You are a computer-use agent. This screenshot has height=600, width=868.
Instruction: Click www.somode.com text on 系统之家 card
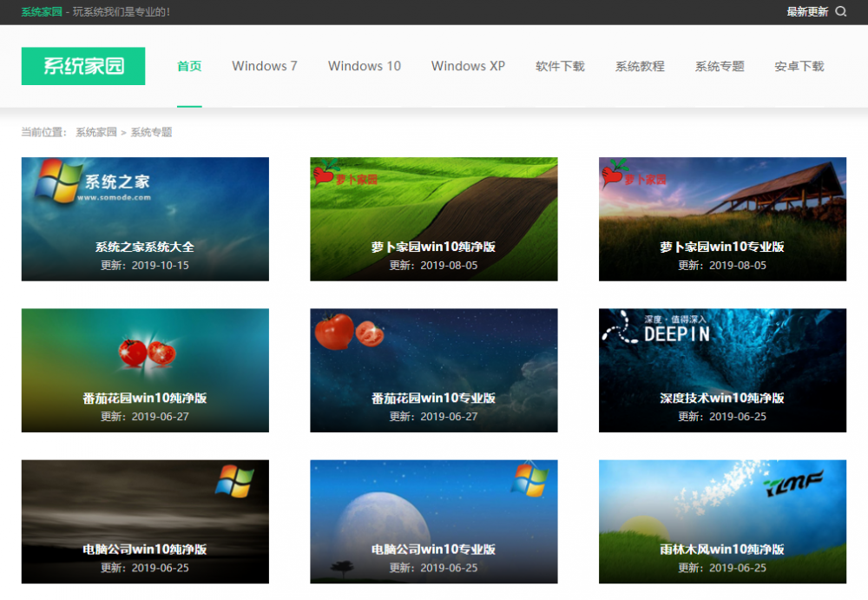click(x=114, y=197)
